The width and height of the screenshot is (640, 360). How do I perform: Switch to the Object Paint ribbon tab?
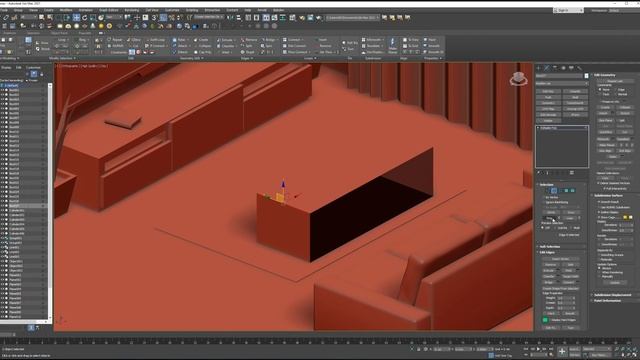pos(59,33)
